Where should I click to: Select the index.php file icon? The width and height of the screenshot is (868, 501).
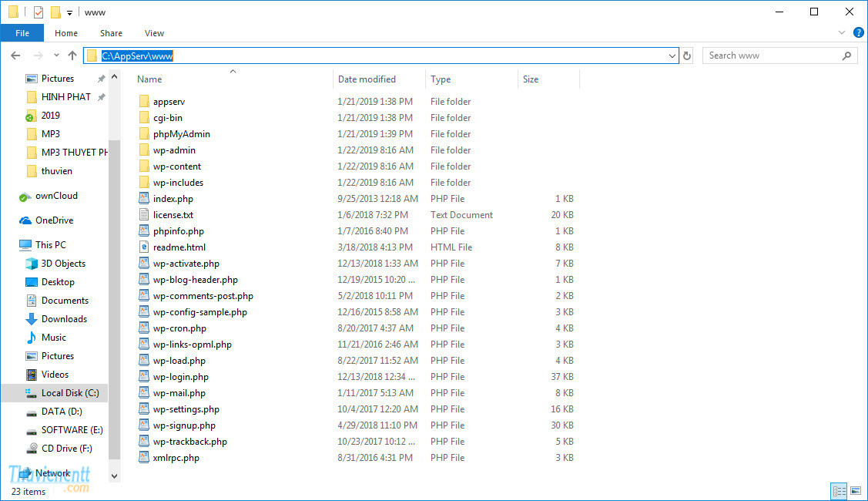[144, 198]
